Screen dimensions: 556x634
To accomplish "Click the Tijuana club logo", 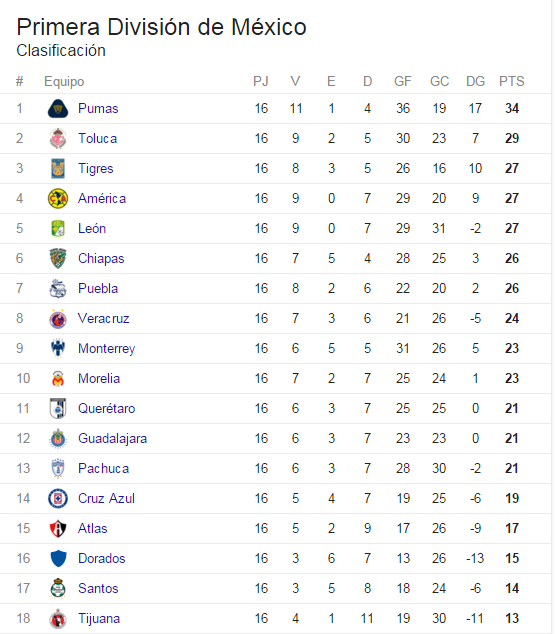I will (58, 618).
